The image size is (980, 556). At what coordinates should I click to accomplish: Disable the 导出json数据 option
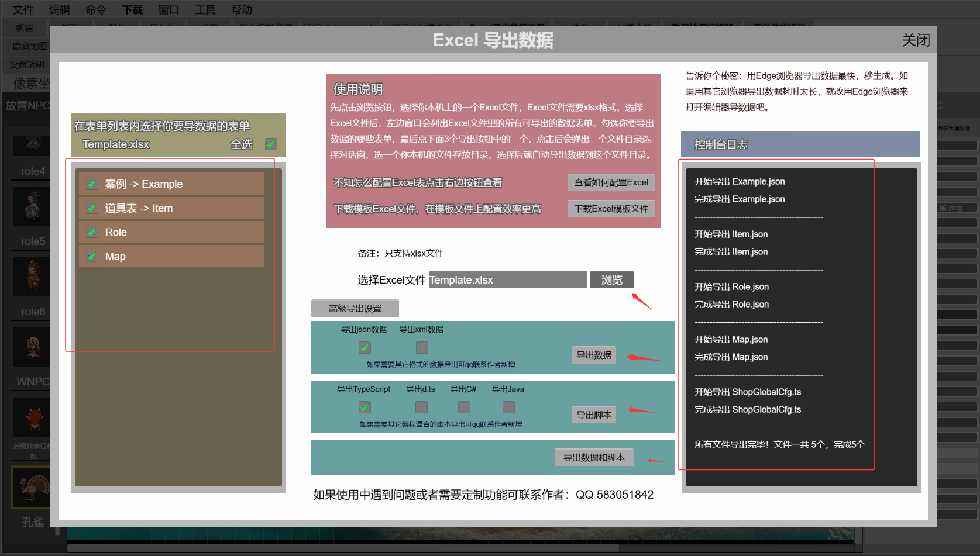tap(365, 347)
